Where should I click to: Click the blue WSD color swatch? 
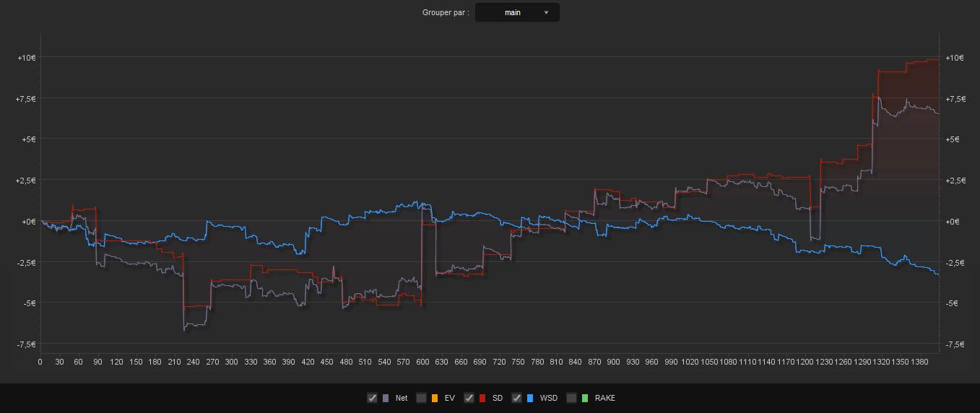530,398
